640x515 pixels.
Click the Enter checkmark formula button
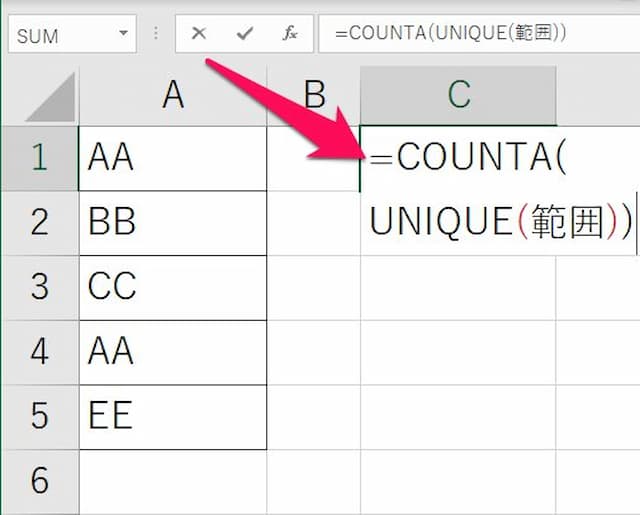click(245, 34)
